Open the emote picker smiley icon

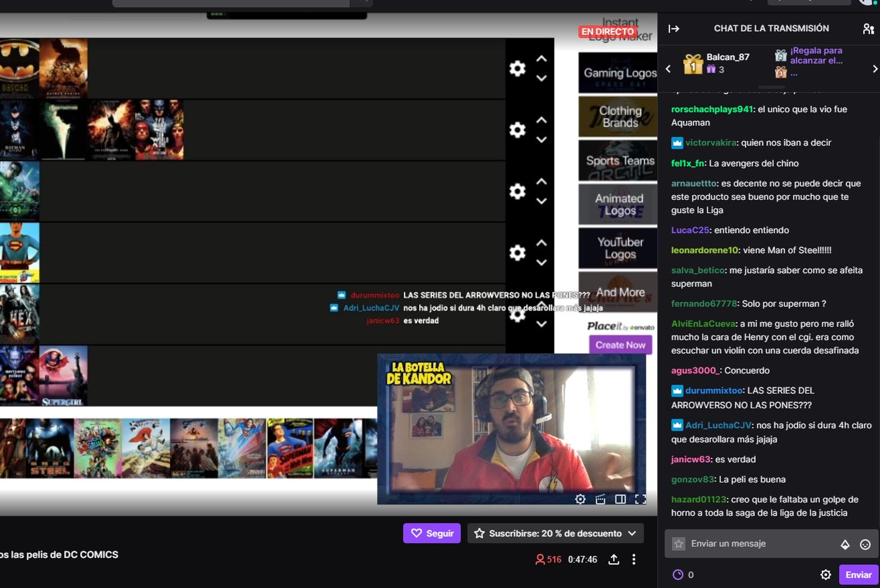[865, 544]
